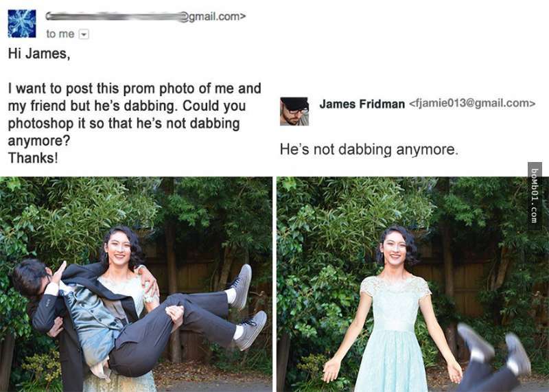
Task: Open the edited photo of girl alone
Action: (x=412, y=284)
